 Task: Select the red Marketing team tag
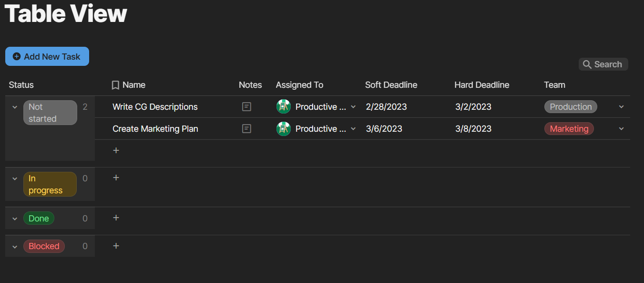coord(569,129)
